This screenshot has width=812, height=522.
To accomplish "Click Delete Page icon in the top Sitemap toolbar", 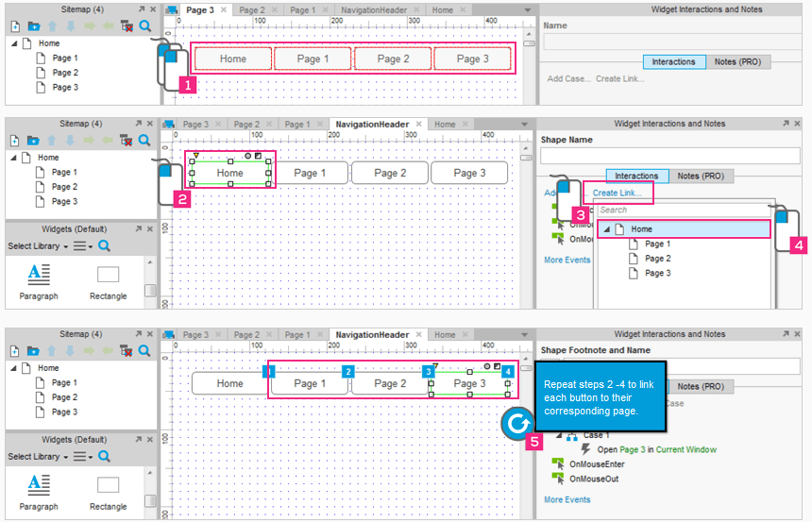I will click(x=127, y=25).
